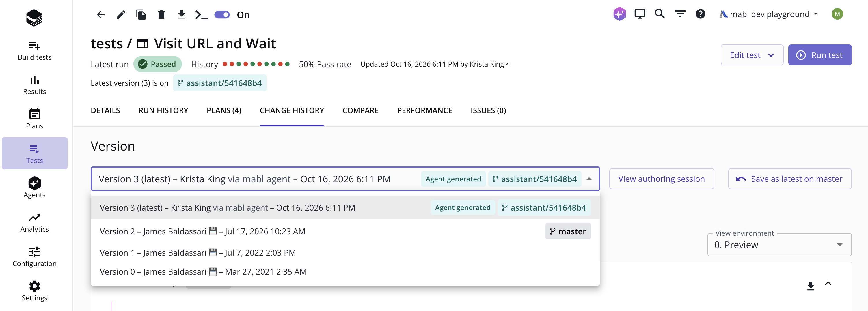Collapse the Version selector dropdown

(x=589, y=179)
